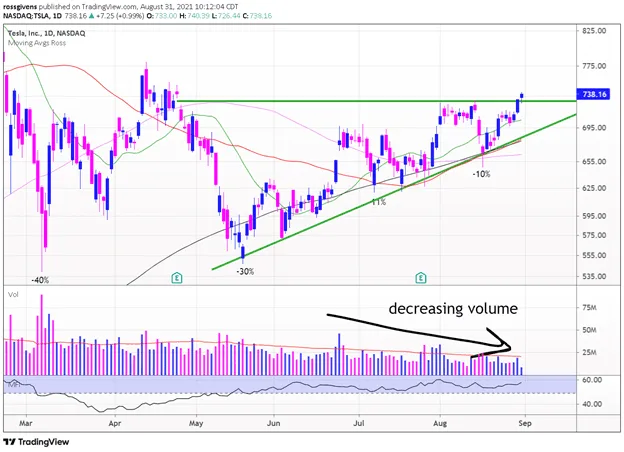Screen dimensions: 624x452
Task: Click the earnings marker icon near May
Action: pos(177,278)
